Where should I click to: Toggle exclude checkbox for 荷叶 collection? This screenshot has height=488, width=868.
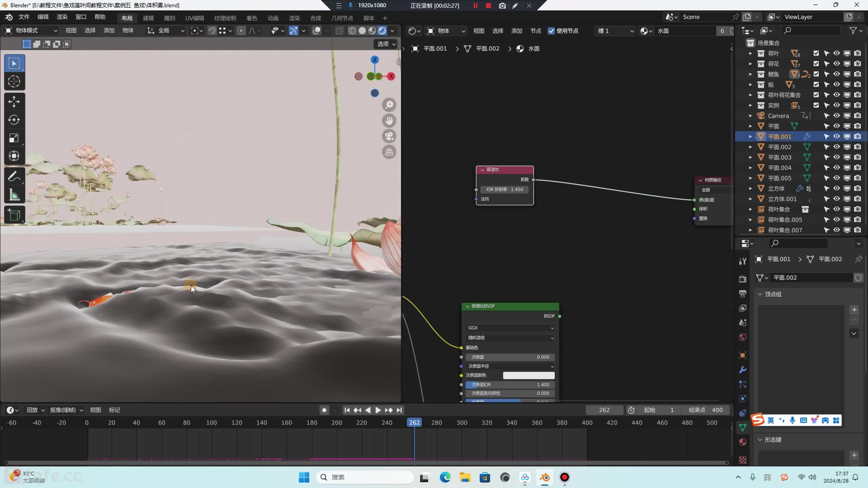tap(816, 53)
